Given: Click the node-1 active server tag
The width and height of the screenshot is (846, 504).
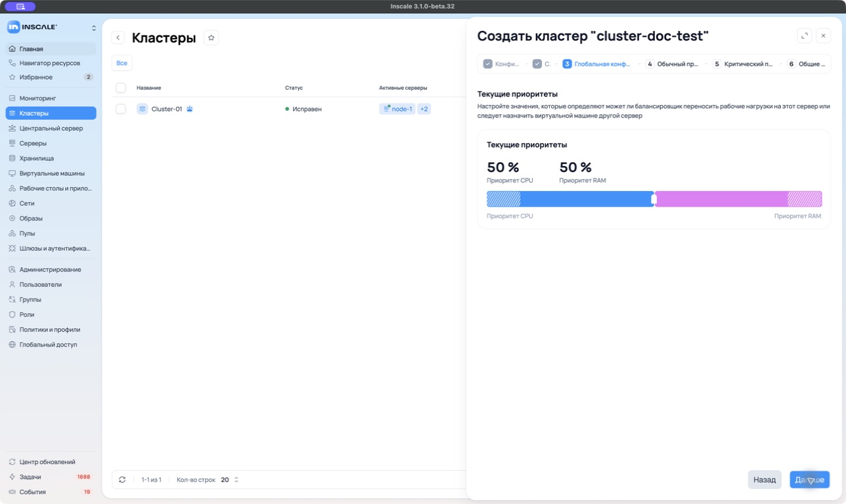Looking at the screenshot, I should pos(397,109).
